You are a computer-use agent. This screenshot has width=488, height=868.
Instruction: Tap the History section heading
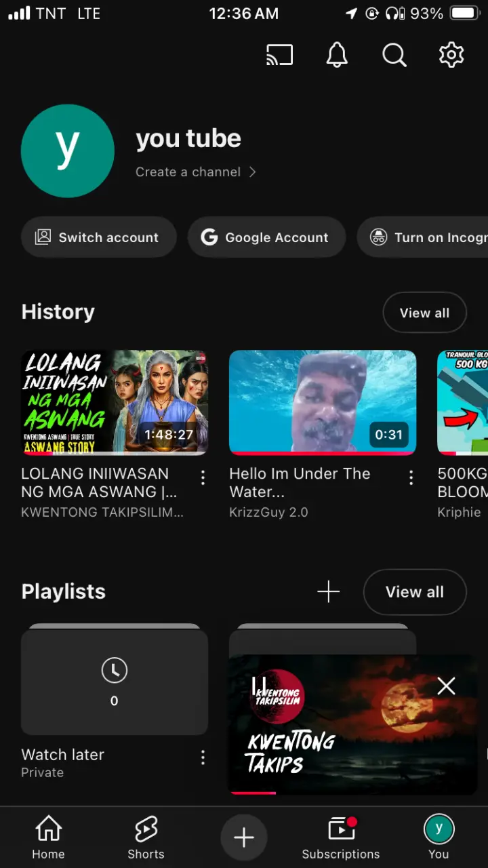58,312
